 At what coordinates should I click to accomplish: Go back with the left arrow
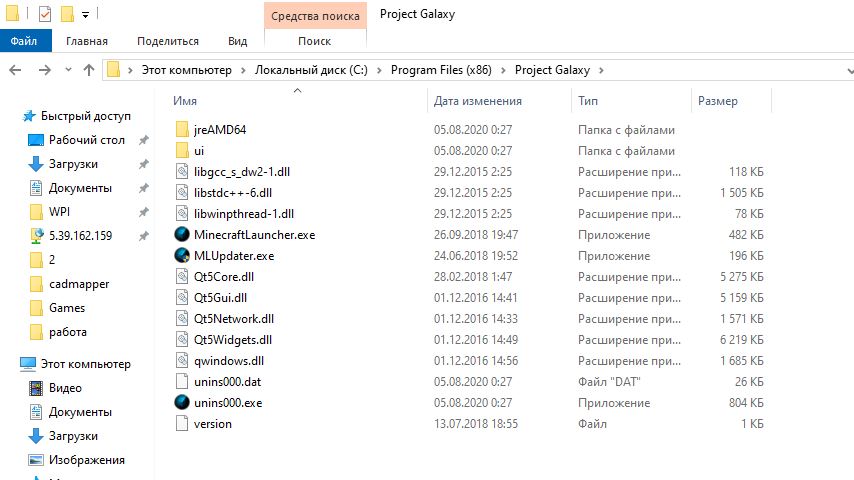click(15, 70)
